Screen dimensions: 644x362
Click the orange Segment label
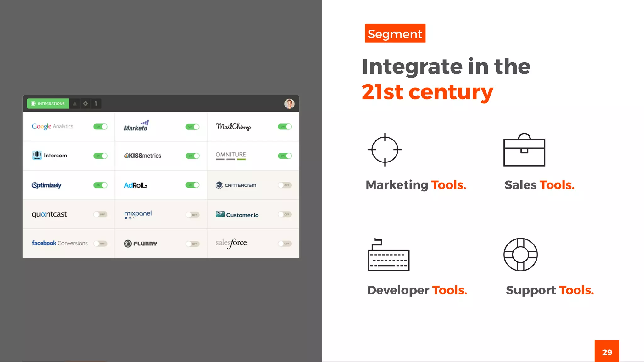pos(395,33)
